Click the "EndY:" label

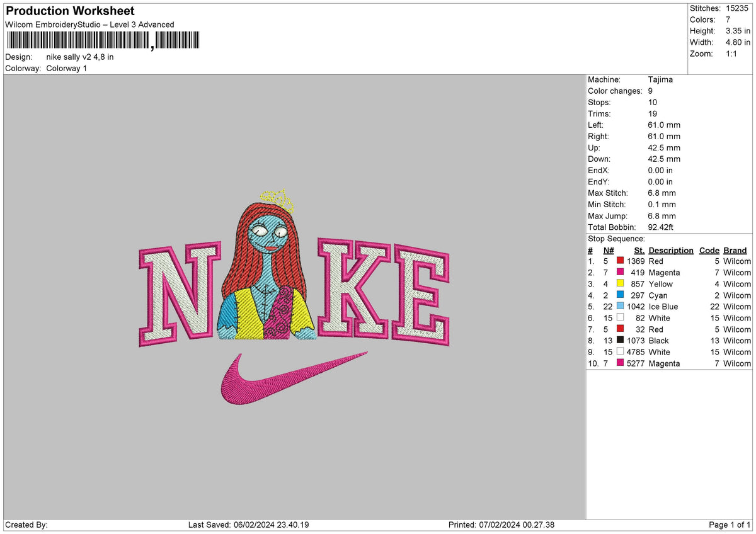(x=599, y=181)
